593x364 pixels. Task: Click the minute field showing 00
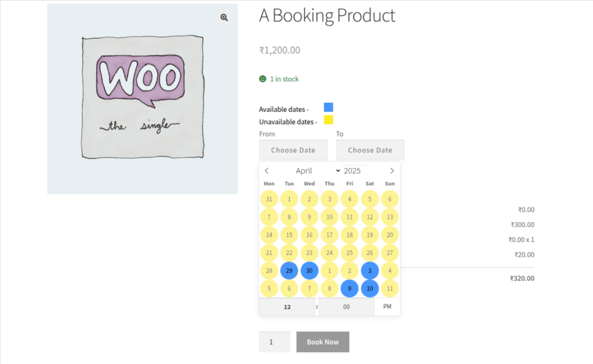(x=346, y=307)
